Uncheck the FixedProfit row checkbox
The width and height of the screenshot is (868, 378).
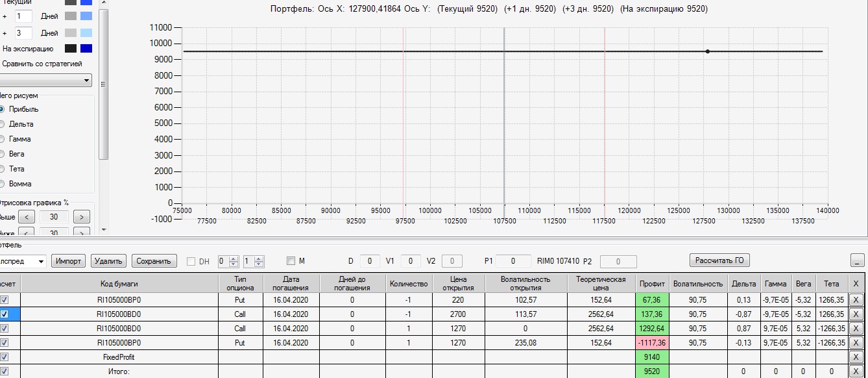pyautogui.click(x=5, y=357)
